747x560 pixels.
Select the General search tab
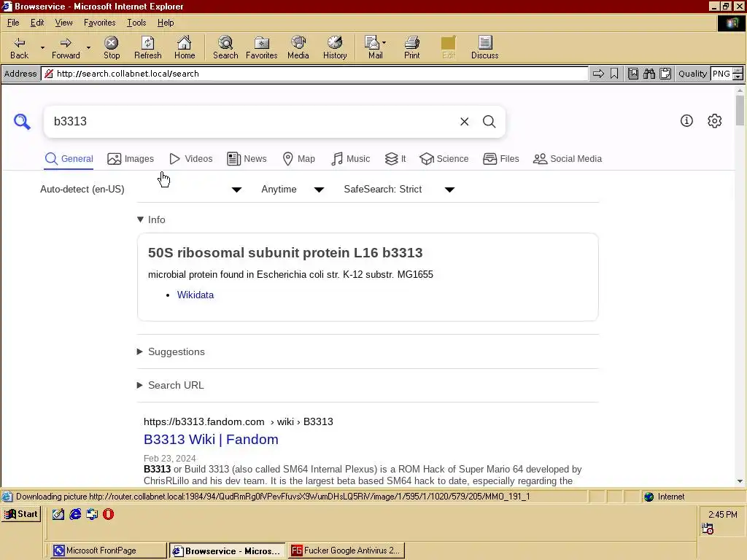click(69, 158)
